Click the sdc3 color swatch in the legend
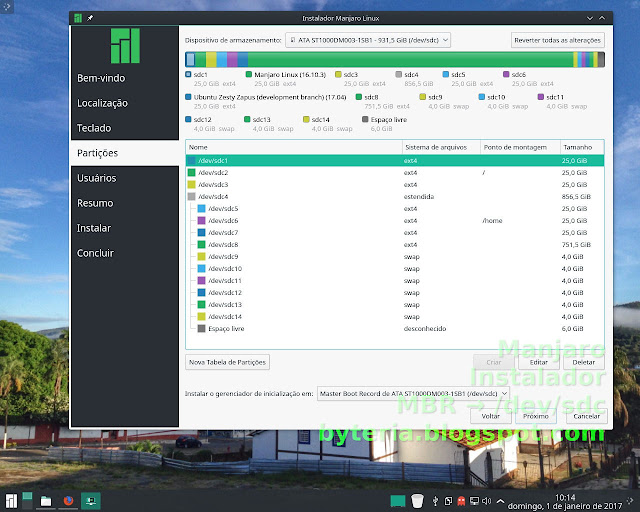The image size is (640, 512). [338, 74]
